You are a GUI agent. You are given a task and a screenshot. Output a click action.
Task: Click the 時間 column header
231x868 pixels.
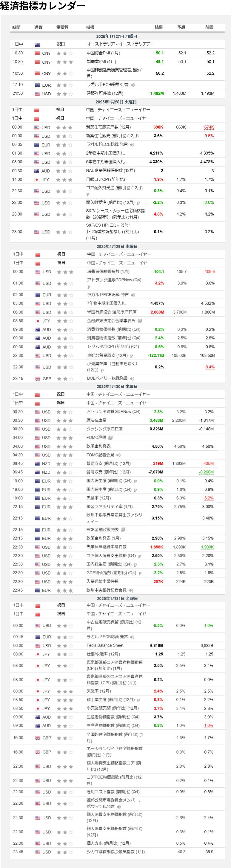16,27
